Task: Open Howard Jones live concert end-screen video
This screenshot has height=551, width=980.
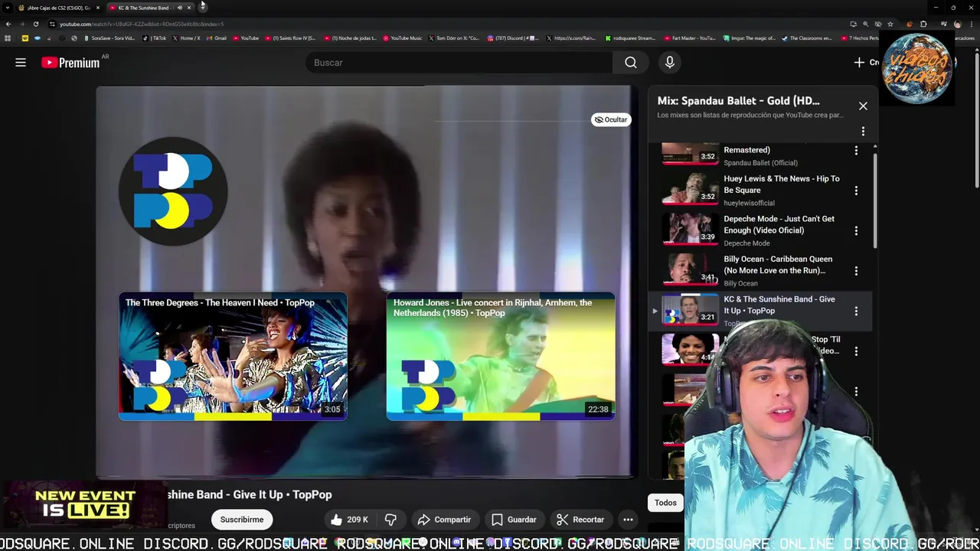Action: [501, 357]
